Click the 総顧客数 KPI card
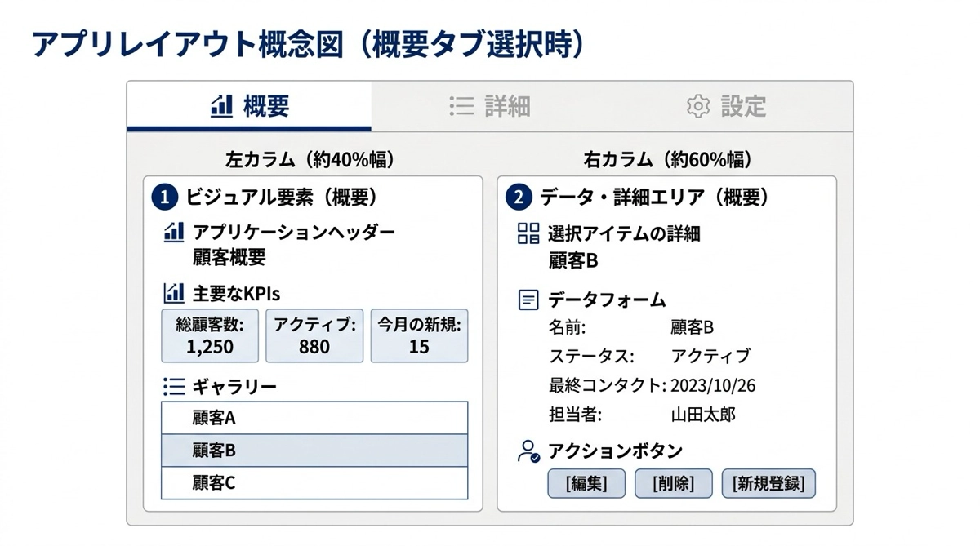Image resolution: width=980 pixels, height=546 pixels. pos(210,335)
